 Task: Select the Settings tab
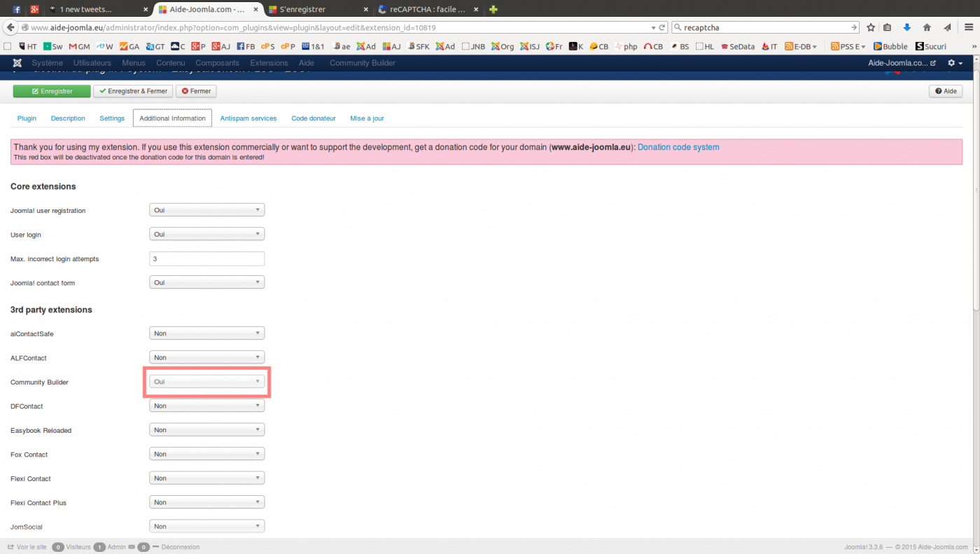(x=112, y=118)
